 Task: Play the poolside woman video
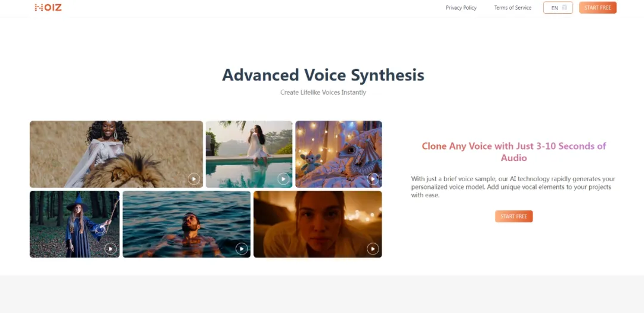[x=283, y=179]
